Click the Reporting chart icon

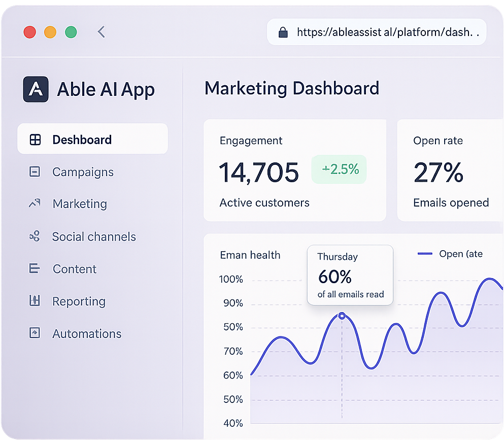pos(35,301)
